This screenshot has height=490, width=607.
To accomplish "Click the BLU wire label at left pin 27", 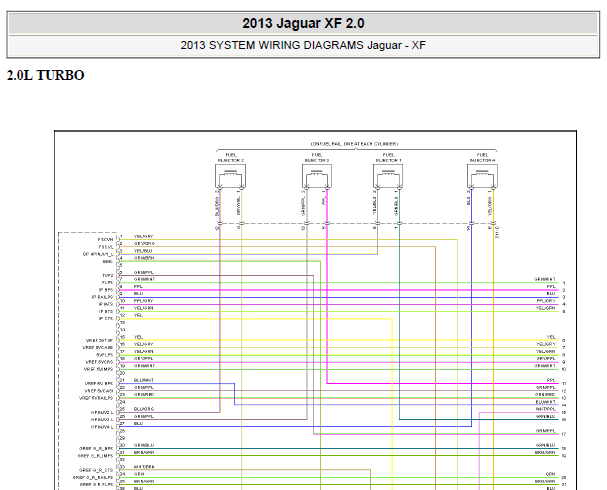I will 138,423.
